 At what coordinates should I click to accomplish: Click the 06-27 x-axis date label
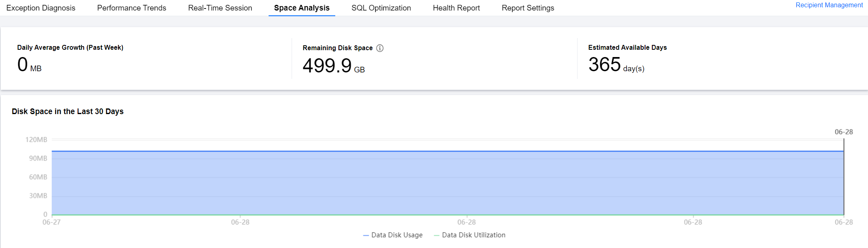52,222
